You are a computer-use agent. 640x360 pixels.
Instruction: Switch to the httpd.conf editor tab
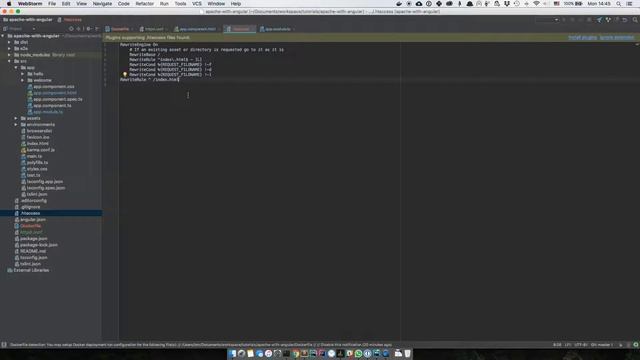point(153,29)
